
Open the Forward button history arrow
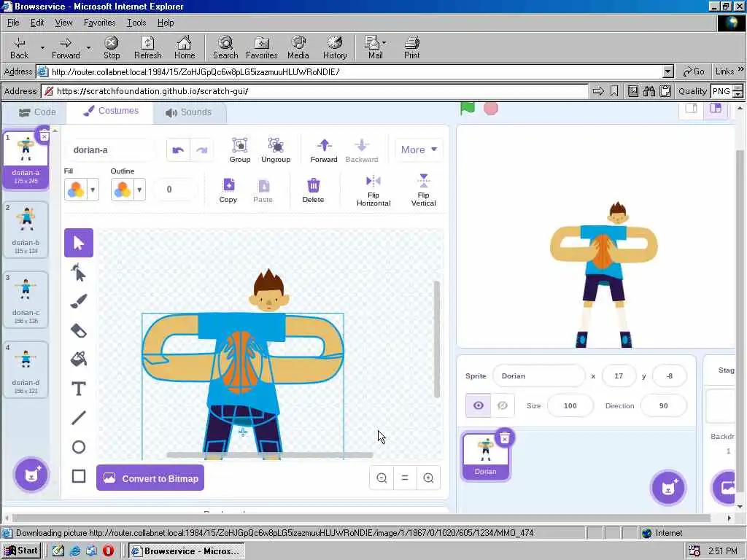pos(88,47)
